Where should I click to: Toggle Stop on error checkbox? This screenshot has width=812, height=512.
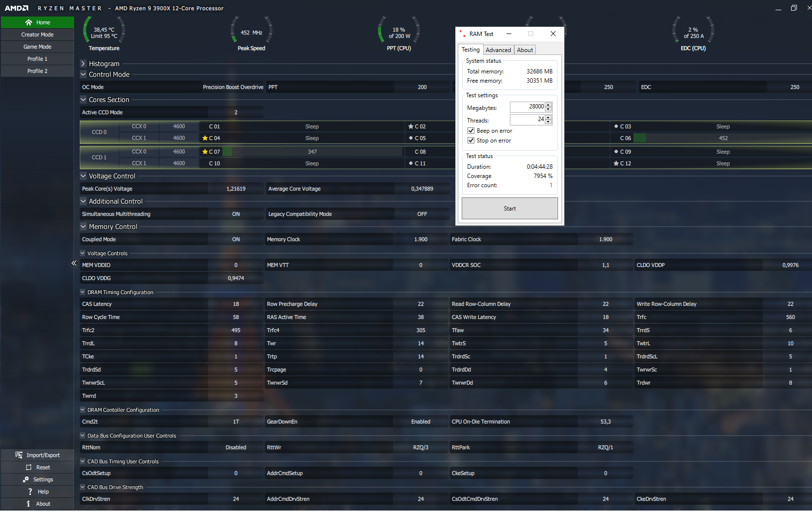(x=471, y=141)
